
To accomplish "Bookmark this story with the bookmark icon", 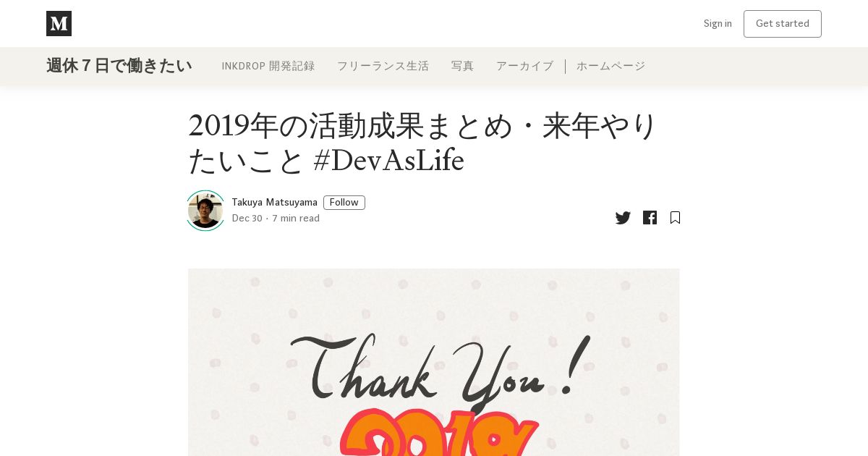I will point(675,218).
